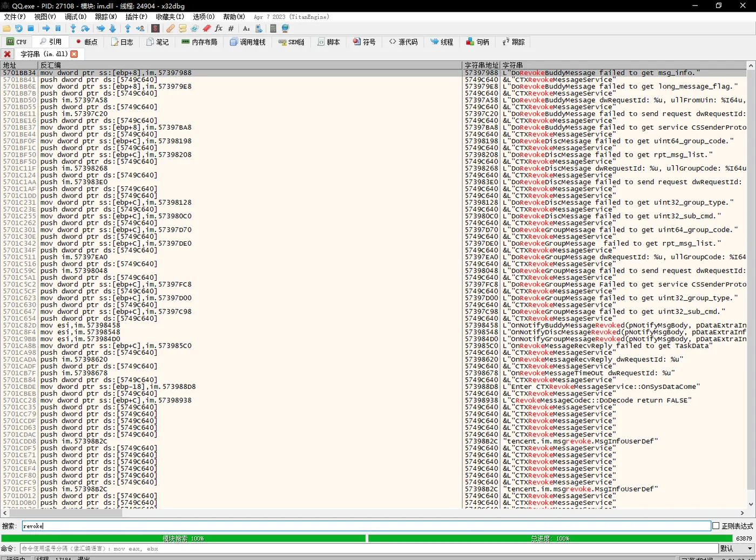Open the 文件(F) menu
Screen dimensions: 756x560
[x=15, y=17]
